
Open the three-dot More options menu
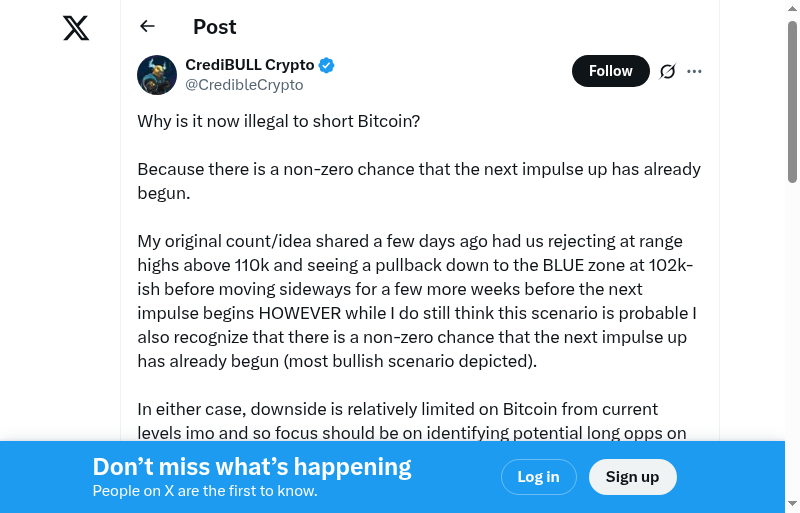pos(695,71)
